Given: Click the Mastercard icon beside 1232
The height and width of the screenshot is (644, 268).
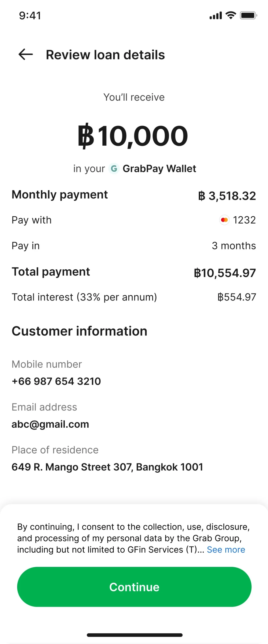Looking at the screenshot, I should point(224,220).
